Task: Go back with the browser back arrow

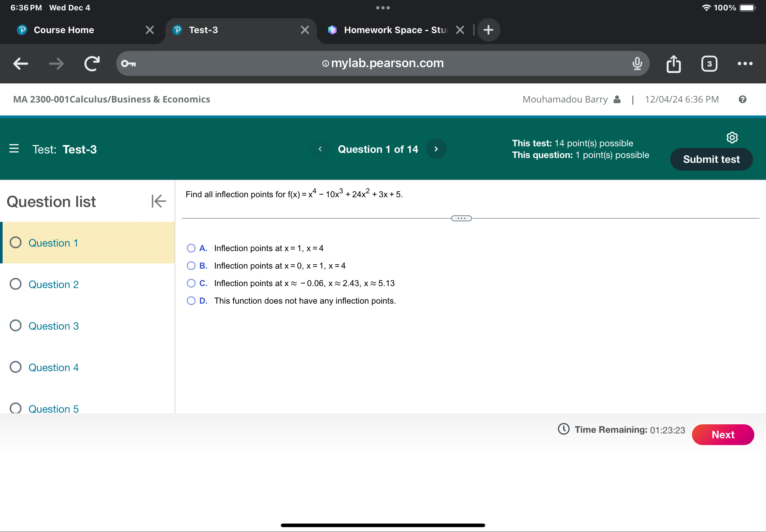Action: [x=21, y=63]
